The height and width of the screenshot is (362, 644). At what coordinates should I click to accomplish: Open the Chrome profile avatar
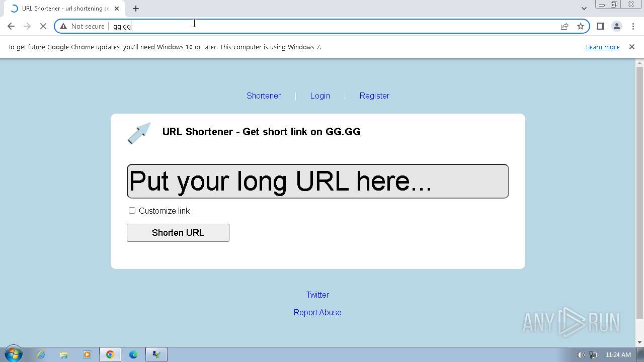click(x=616, y=26)
